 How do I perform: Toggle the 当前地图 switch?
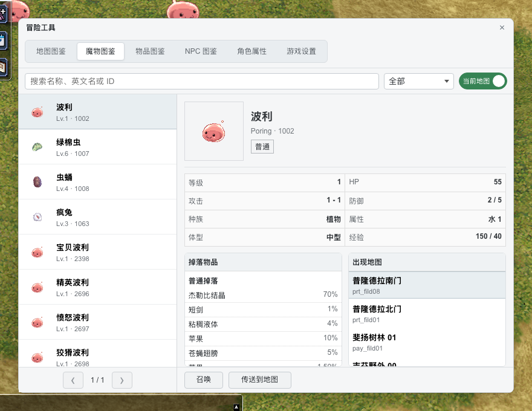[483, 81]
